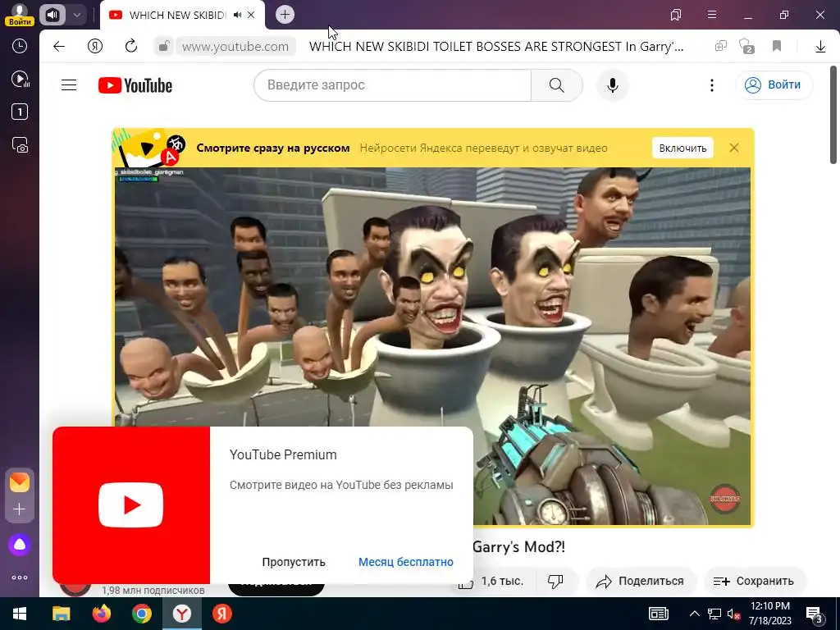This screenshot has height=630, width=840.
Task: Launch the Alice assistant purple icon
Action: (x=20, y=545)
